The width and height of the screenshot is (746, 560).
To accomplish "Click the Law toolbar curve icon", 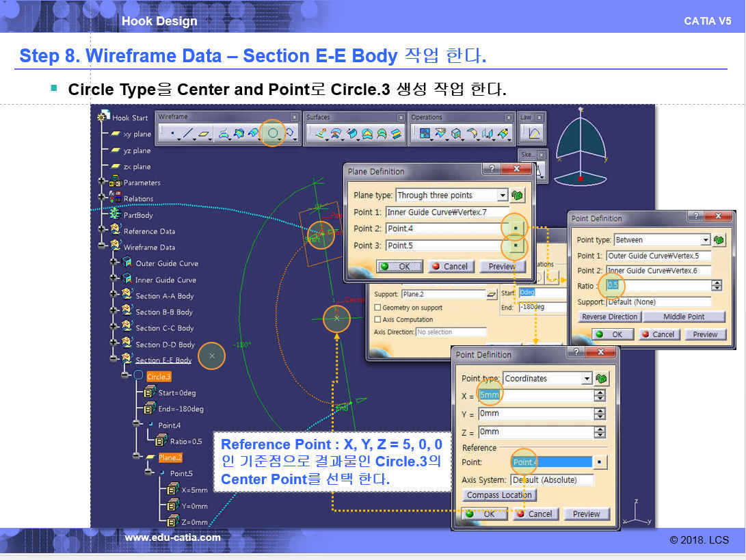I will pos(534,134).
